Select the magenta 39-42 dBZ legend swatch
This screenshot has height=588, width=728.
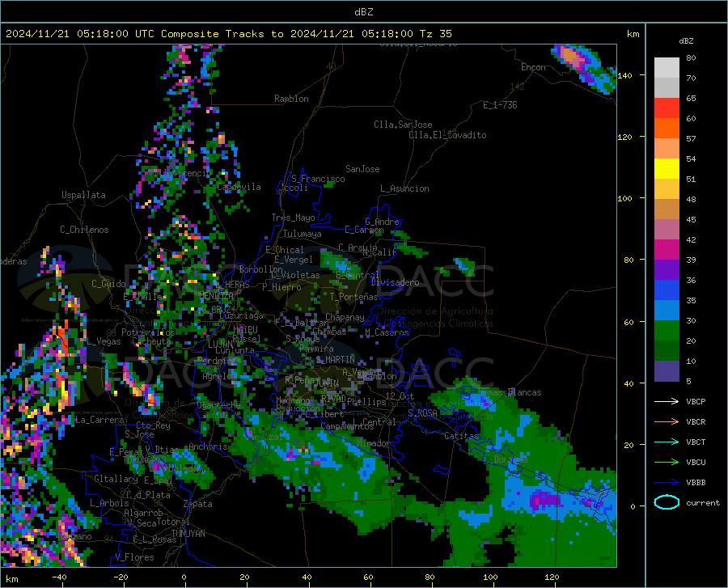(667, 250)
